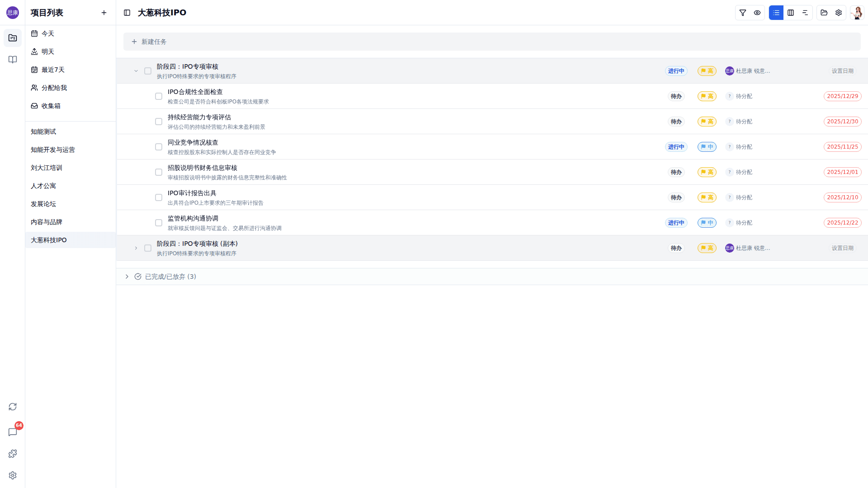
Task: Switch to Gantt timeline view icon
Action: coord(805,13)
